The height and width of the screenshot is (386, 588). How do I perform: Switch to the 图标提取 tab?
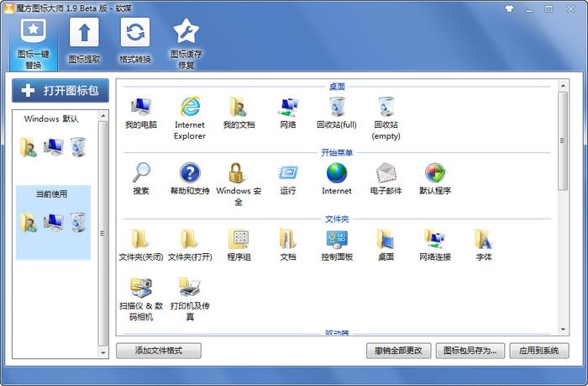84,41
